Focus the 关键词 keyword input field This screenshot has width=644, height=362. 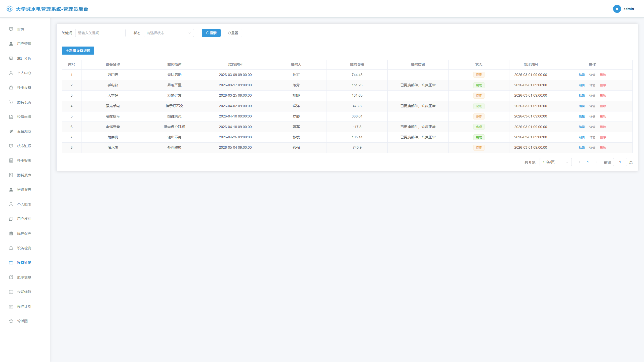point(100,33)
